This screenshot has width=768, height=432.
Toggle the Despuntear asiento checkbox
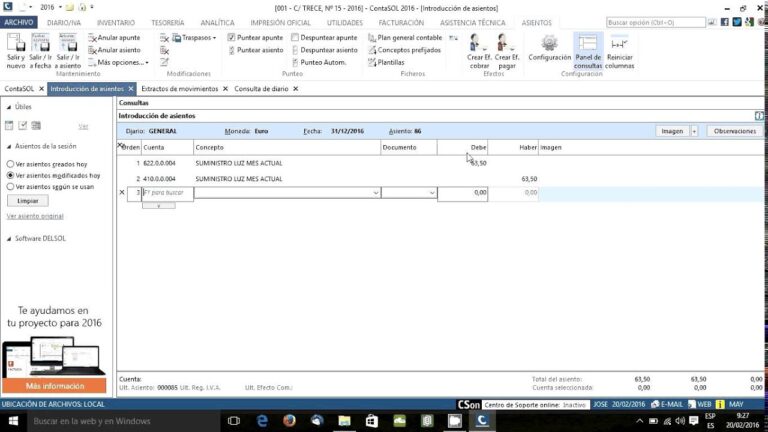click(295, 50)
